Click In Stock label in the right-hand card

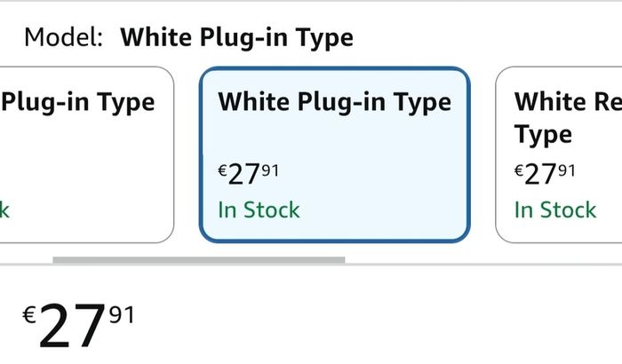pos(555,210)
